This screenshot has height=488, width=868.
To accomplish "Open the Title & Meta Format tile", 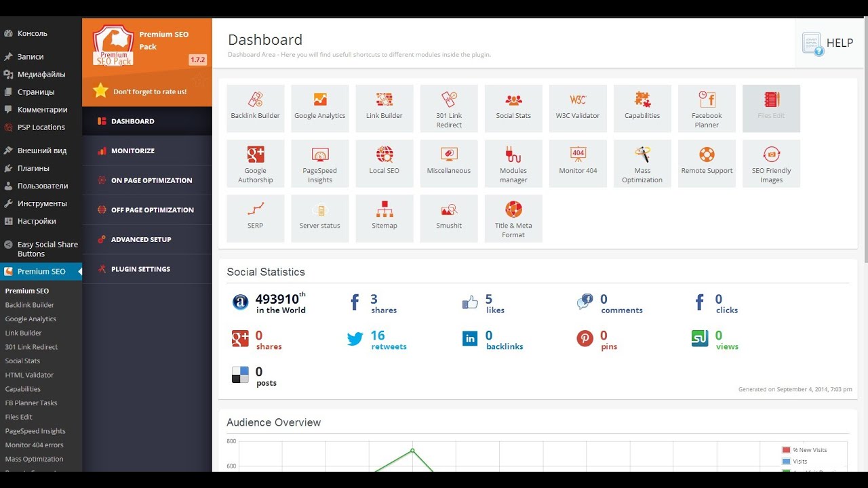I will (x=513, y=218).
